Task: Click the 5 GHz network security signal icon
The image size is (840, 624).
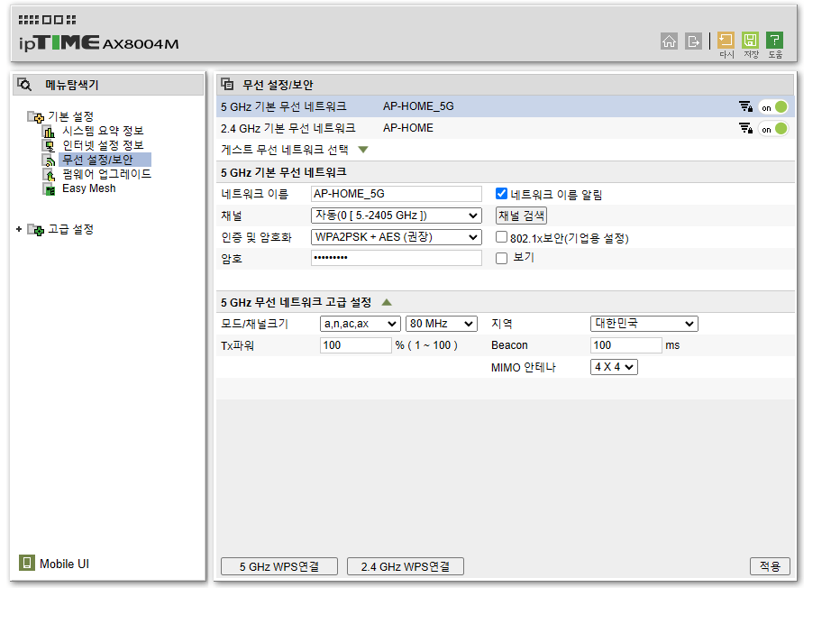Action: pyautogui.click(x=745, y=106)
